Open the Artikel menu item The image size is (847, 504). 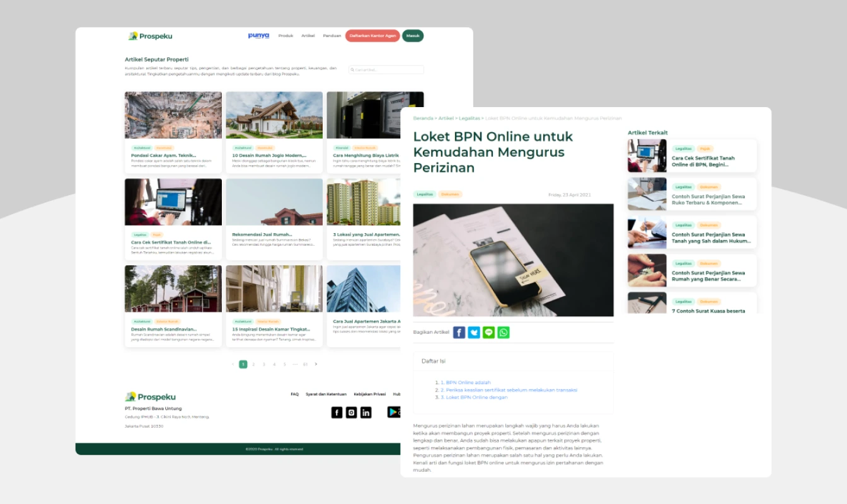coord(308,36)
